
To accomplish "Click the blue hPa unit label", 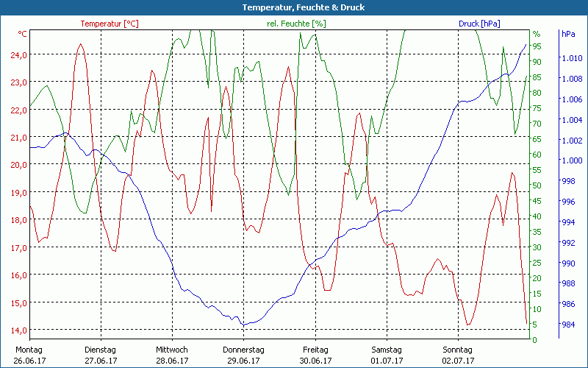I will click(568, 34).
